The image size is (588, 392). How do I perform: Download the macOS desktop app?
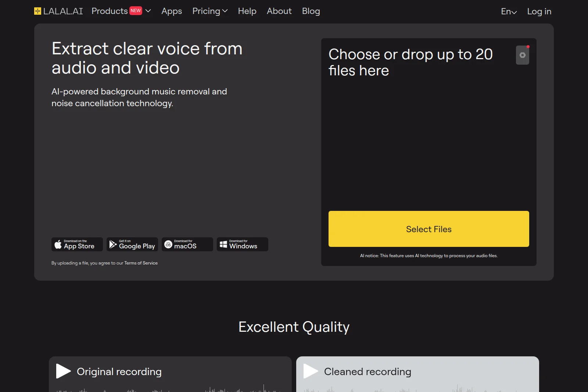[187, 244]
